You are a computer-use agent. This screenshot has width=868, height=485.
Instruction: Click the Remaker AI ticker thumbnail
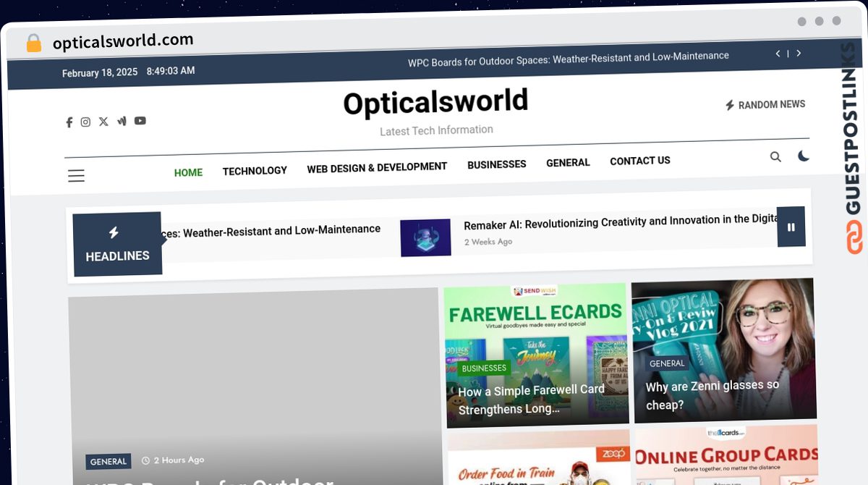[x=425, y=237]
